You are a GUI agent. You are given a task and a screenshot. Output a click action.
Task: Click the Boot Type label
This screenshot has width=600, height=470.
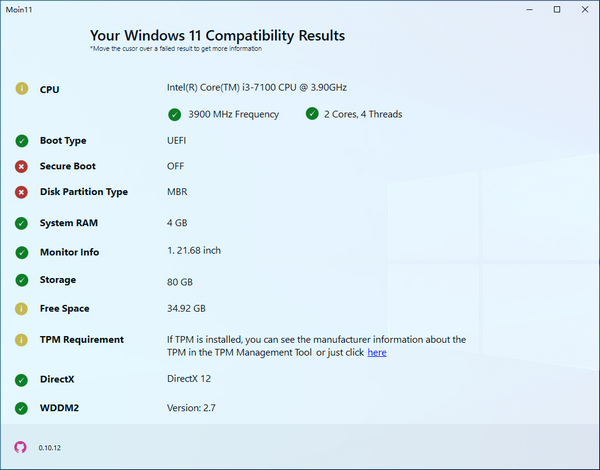[x=63, y=141]
